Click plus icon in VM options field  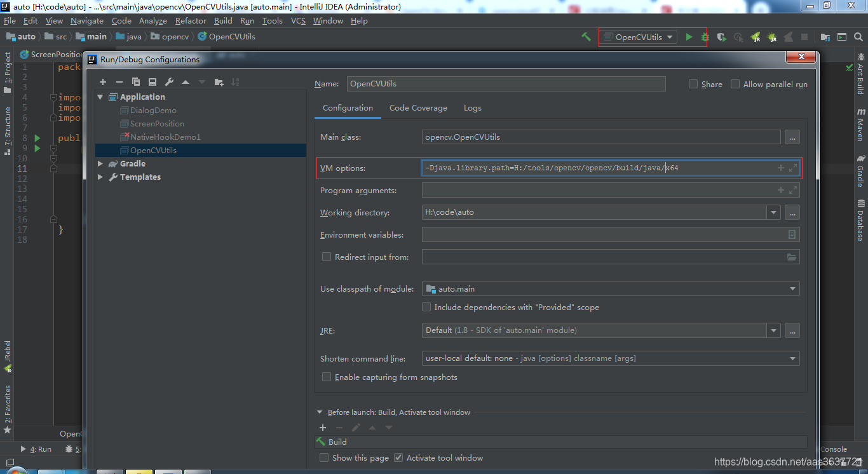781,168
